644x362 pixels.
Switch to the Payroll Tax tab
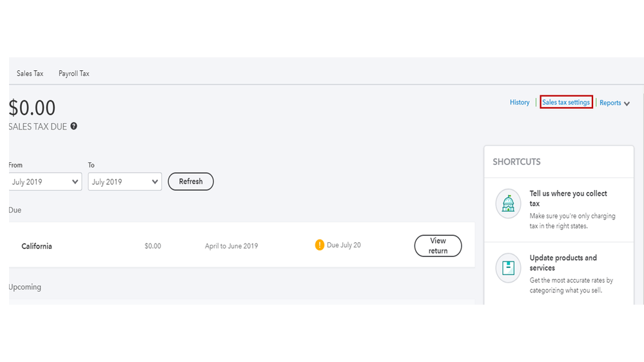coord(74,73)
